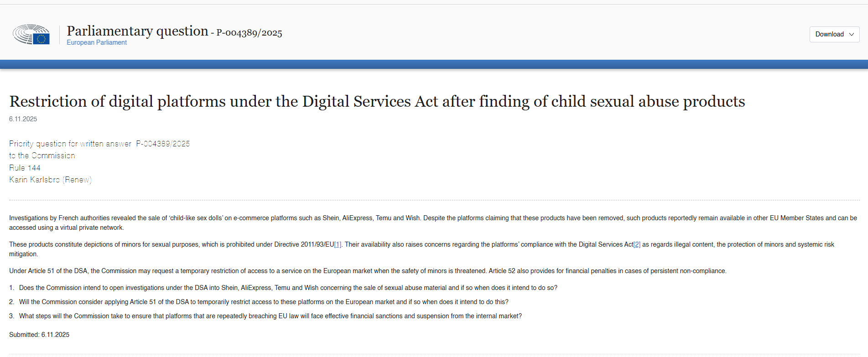This screenshot has width=868, height=357.
Task: Click the 'Rule 144' text
Action: [x=25, y=168]
